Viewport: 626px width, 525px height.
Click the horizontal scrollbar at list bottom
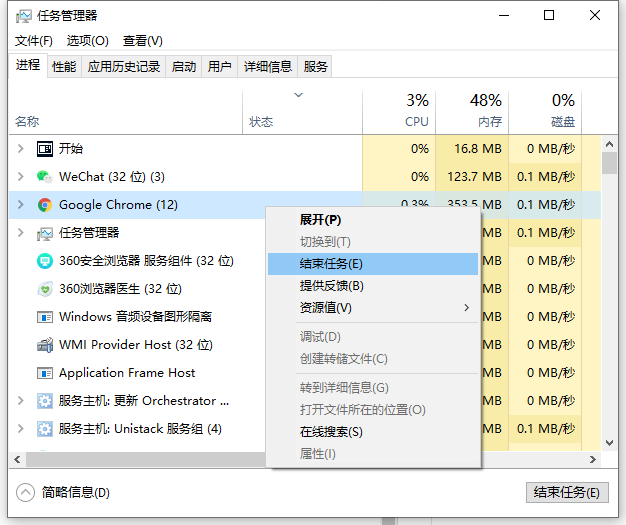(150, 459)
